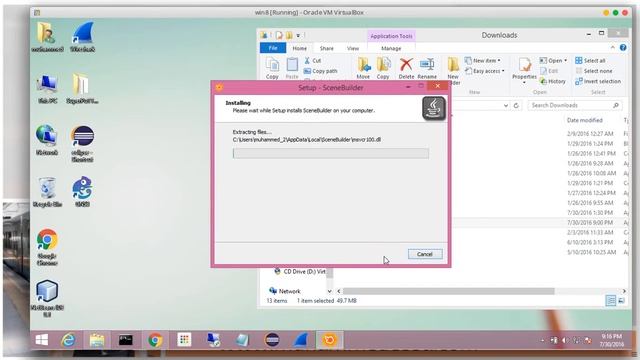The image size is (640, 360).
Task: Click the Java cup icon in Setup dialog
Action: tap(434, 108)
